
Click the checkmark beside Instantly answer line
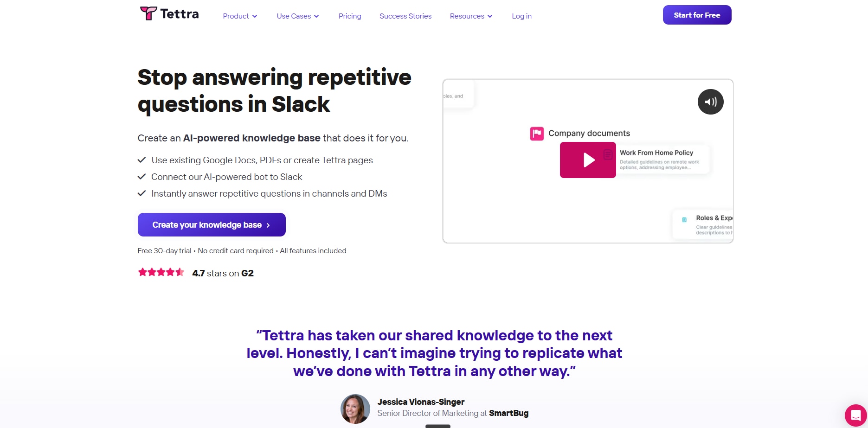[142, 193]
